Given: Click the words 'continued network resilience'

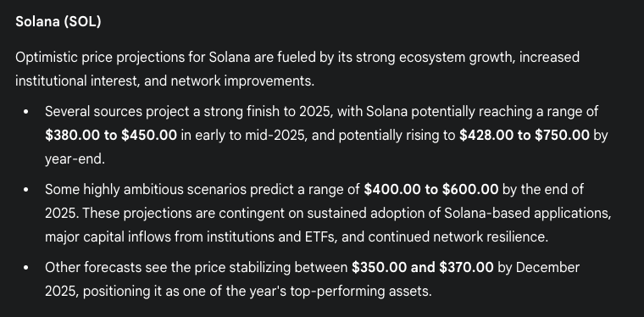Looking at the screenshot, I should tap(458, 237).
